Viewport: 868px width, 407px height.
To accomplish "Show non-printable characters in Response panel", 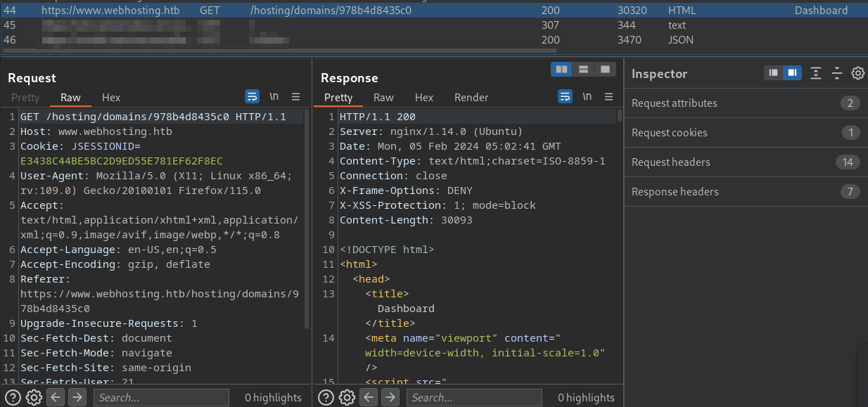I will pos(587,97).
